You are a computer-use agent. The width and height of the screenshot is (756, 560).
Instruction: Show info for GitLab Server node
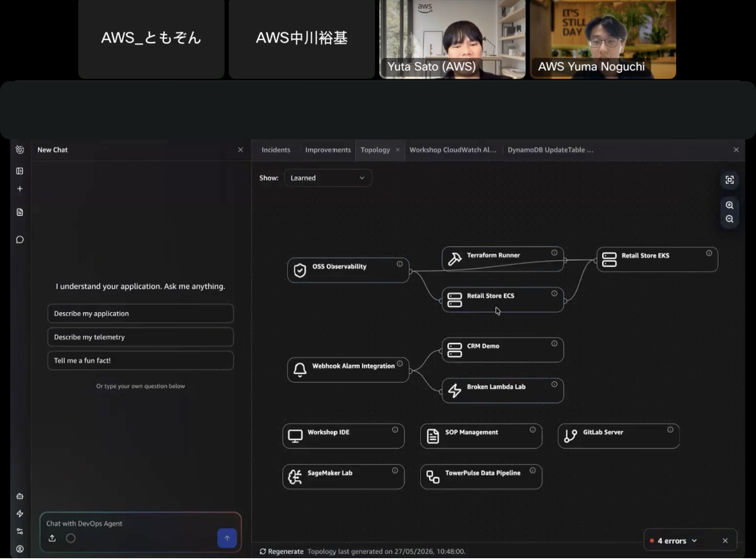670,430
